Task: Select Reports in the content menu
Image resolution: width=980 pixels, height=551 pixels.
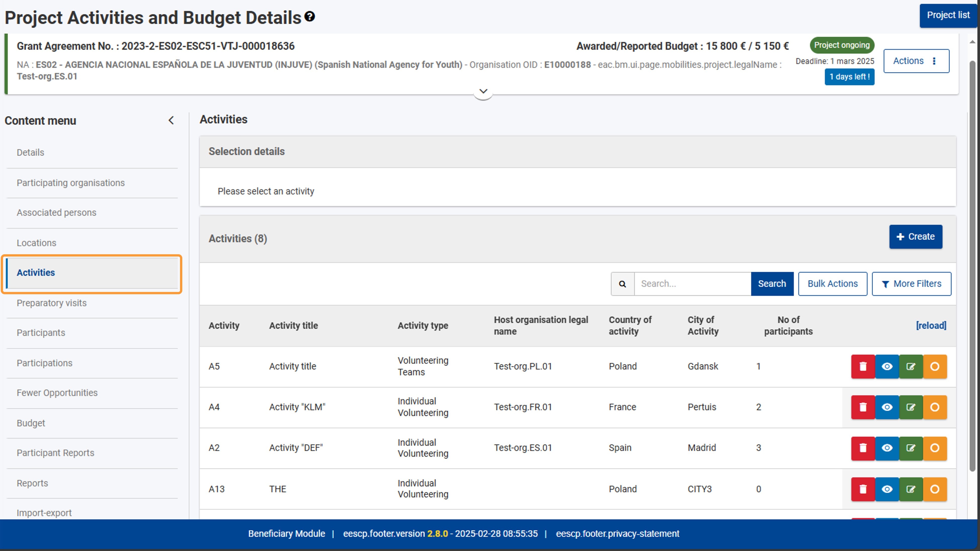Action: pyautogui.click(x=92, y=483)
